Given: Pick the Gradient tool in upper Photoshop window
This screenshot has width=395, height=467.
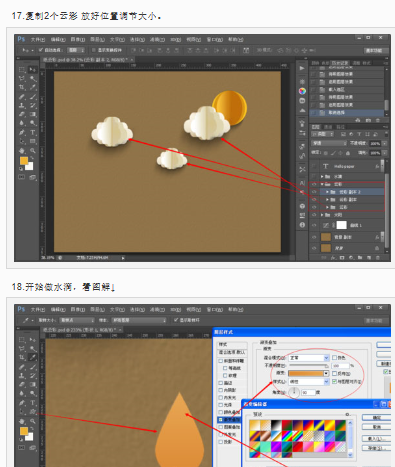Looking at the screenshot, I should click(33, 114).
